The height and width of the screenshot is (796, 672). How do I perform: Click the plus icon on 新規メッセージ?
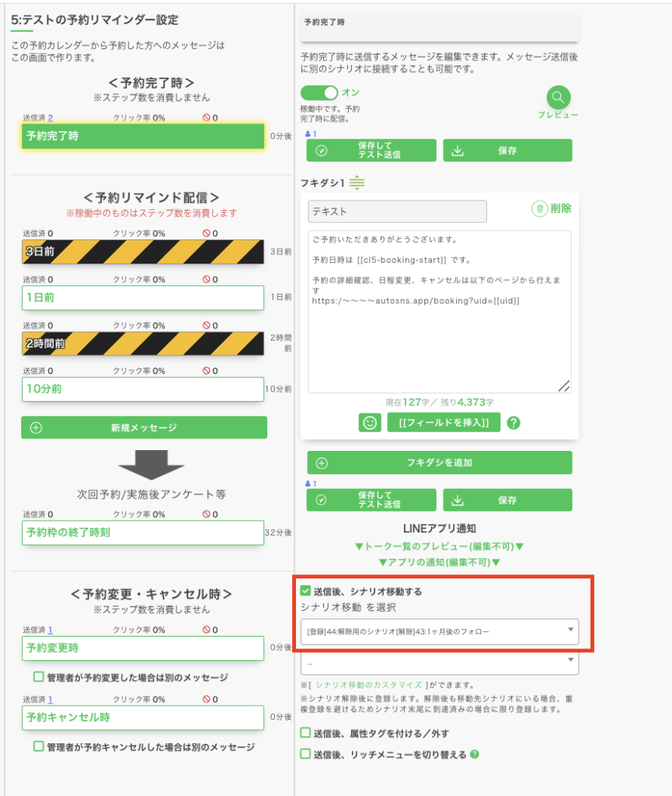click(x=36, y=428)
